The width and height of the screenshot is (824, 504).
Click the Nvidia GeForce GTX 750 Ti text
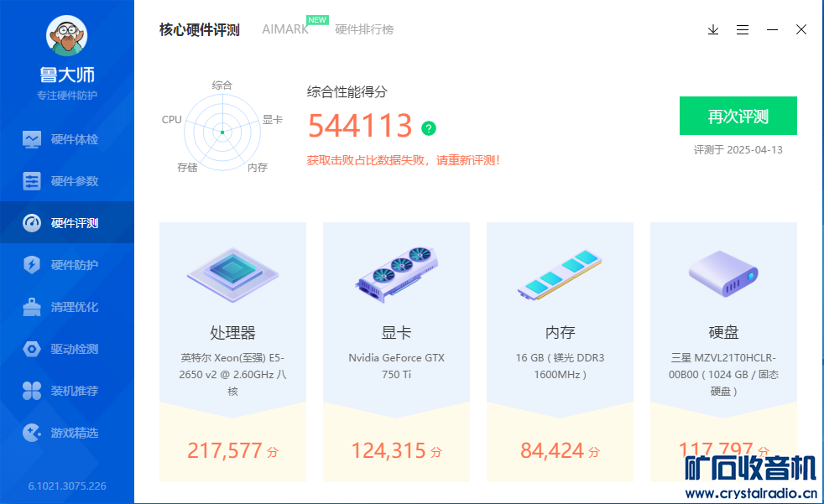tap(396, 366)
